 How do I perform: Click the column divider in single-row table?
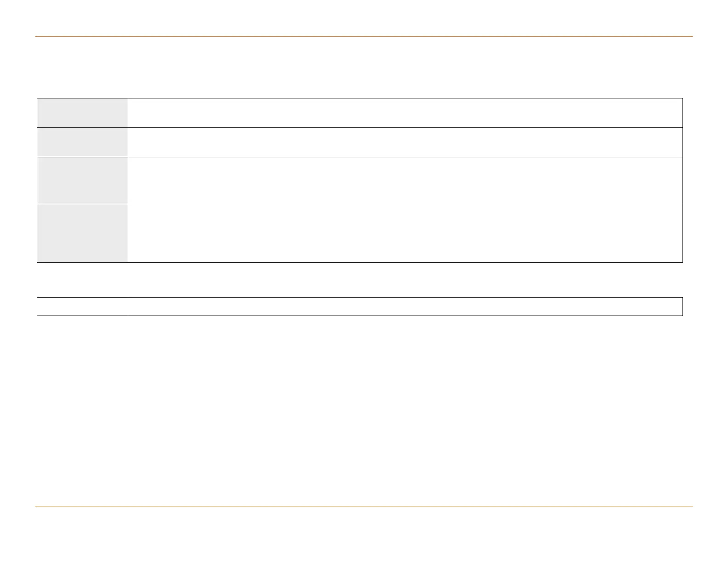[128, 306]
